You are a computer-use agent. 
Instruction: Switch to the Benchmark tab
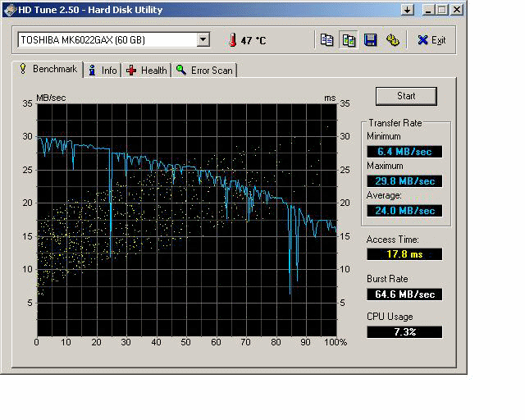point(48,69)
